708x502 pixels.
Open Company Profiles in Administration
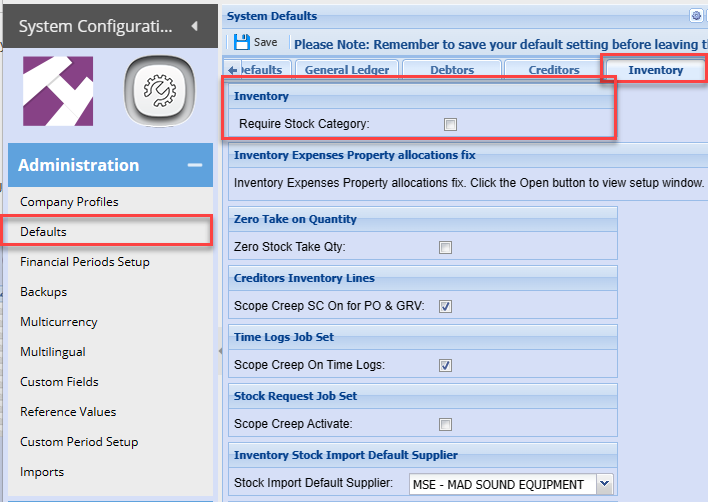[69, 202]
